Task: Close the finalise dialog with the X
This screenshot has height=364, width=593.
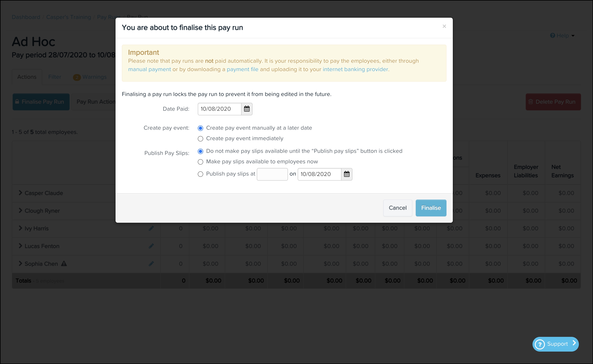Action: (x=444, y=26)
